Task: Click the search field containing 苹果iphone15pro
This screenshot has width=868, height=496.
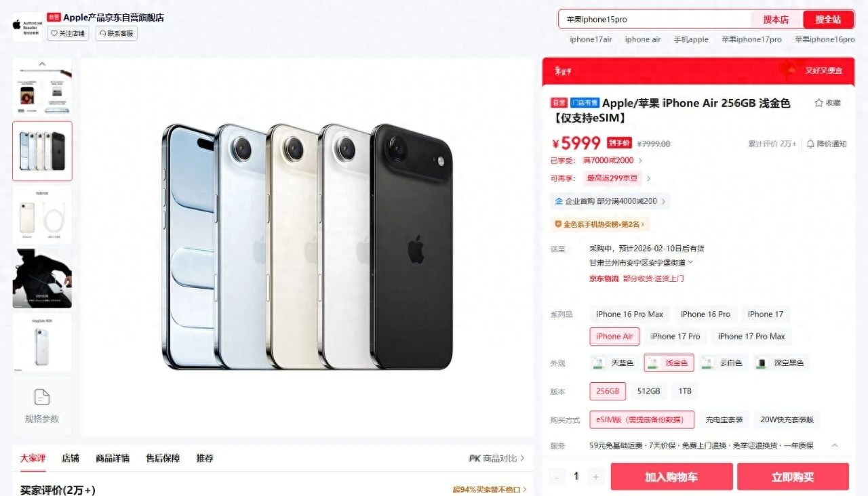Action: pyautogui.click(x=655, y=20)
